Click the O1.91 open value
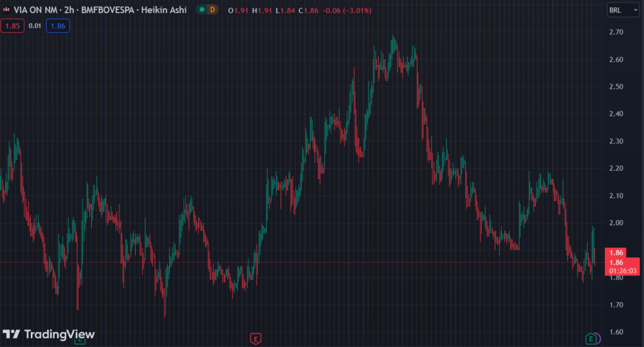The width and height of the screenshot is (644, 347). (x=238, y=10)
